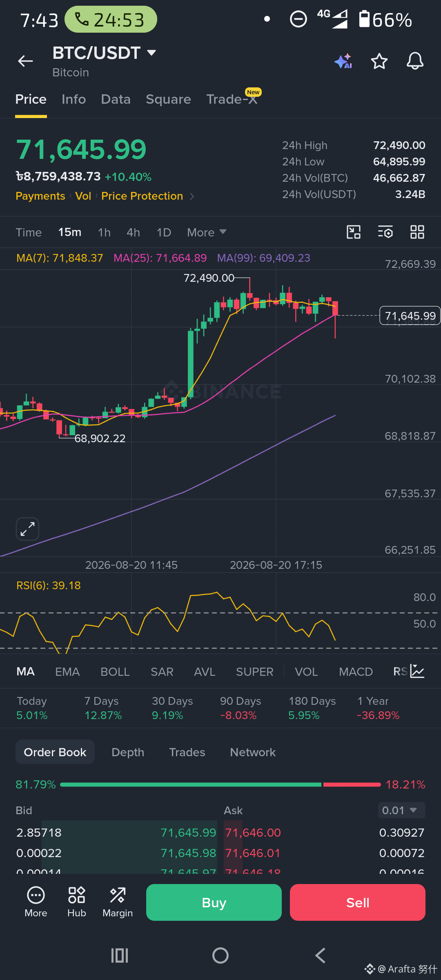The image size is (441, 980).
Task: Tap the current price label 71,645.99 on chart
Action: pyautogui.click(x=410, y=316)
